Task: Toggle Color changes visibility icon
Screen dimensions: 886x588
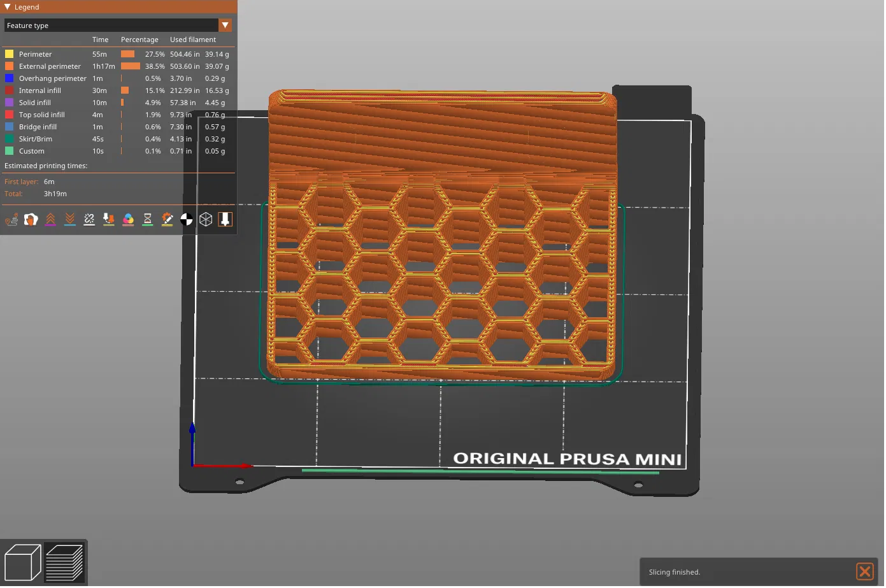Action: 128,220
